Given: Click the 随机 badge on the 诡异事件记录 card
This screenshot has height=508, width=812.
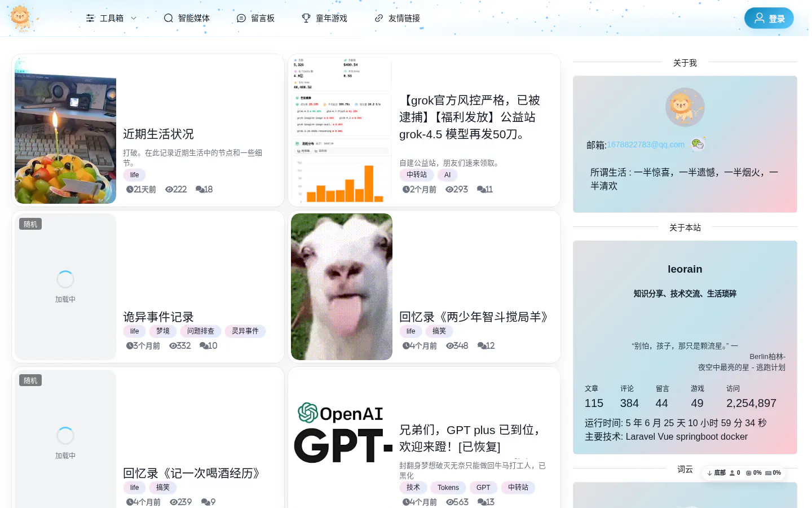Looking at the screenshot, I should click(x=30, y=224).
